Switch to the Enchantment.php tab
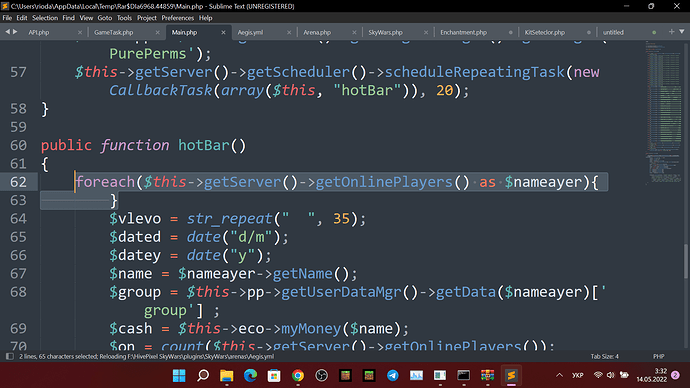The height and width of the screenshot is (388, 690). 463,32
